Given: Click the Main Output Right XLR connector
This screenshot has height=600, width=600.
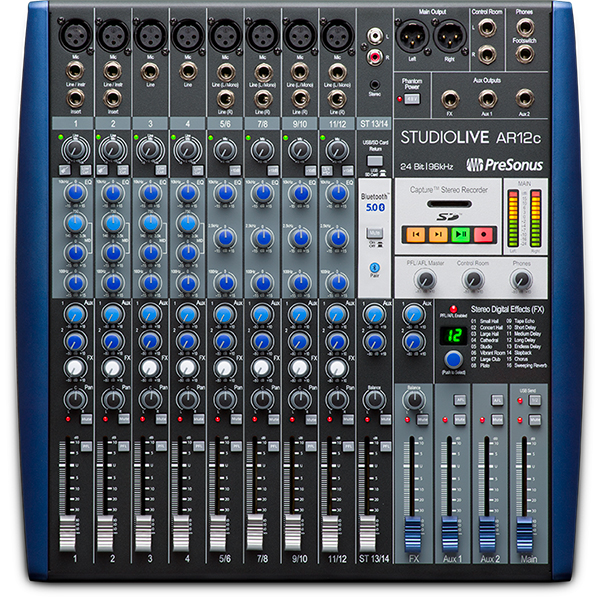Looking at the screenshot, I should coord(450,37).
